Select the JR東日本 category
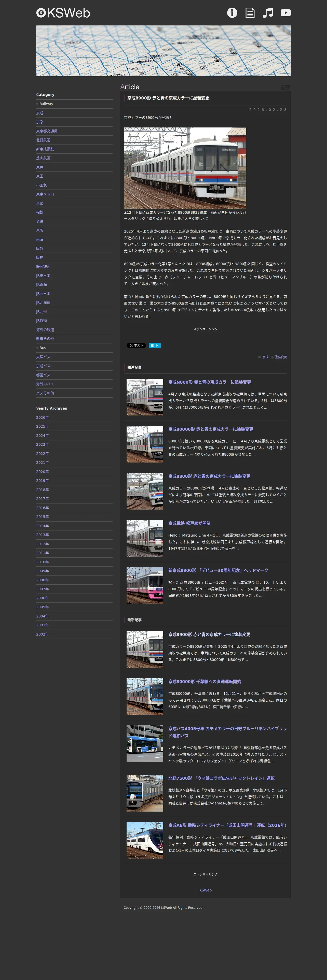Screen dimensions: 327x980 click(x=43, y=276)
